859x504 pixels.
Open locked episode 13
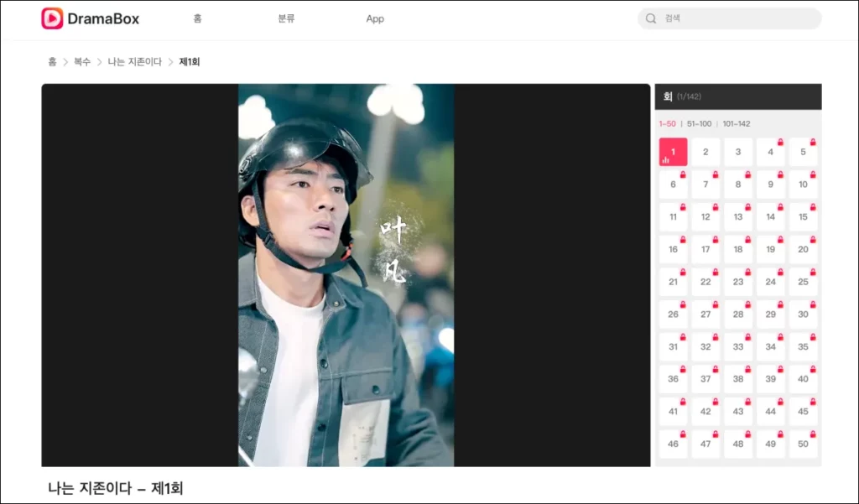tap(738, 217)
